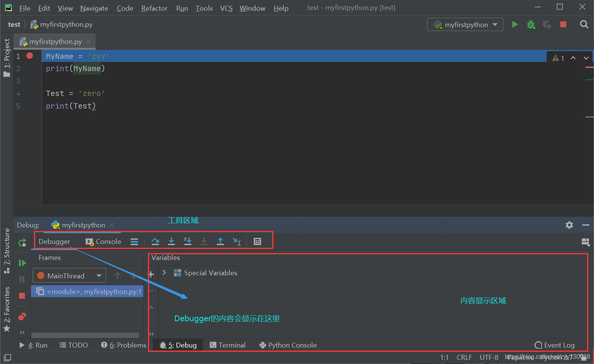594x364 pixels.
Task: Expand more debug sidebar actions chevron
Action: pyautogui.click(x=22, y=332)
